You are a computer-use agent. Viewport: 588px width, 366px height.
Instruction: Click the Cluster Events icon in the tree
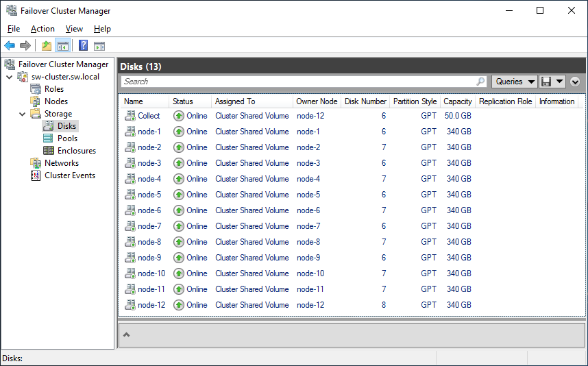(x=36, y=175)
